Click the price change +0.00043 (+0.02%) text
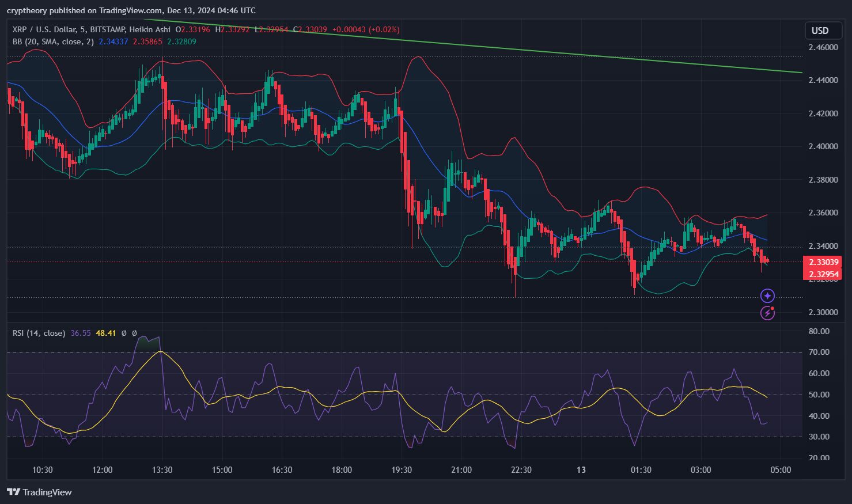The width and height of the screenshot is (852, 504). point(366,29)
